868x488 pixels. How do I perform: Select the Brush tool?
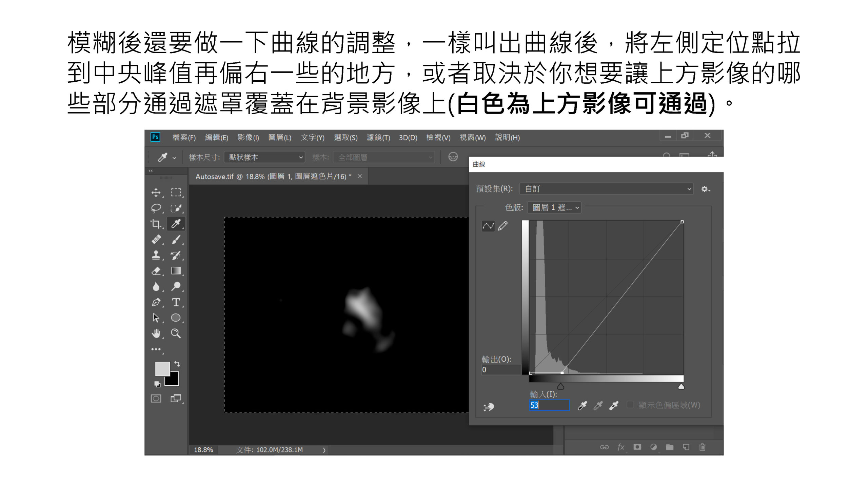coord(176,239)
